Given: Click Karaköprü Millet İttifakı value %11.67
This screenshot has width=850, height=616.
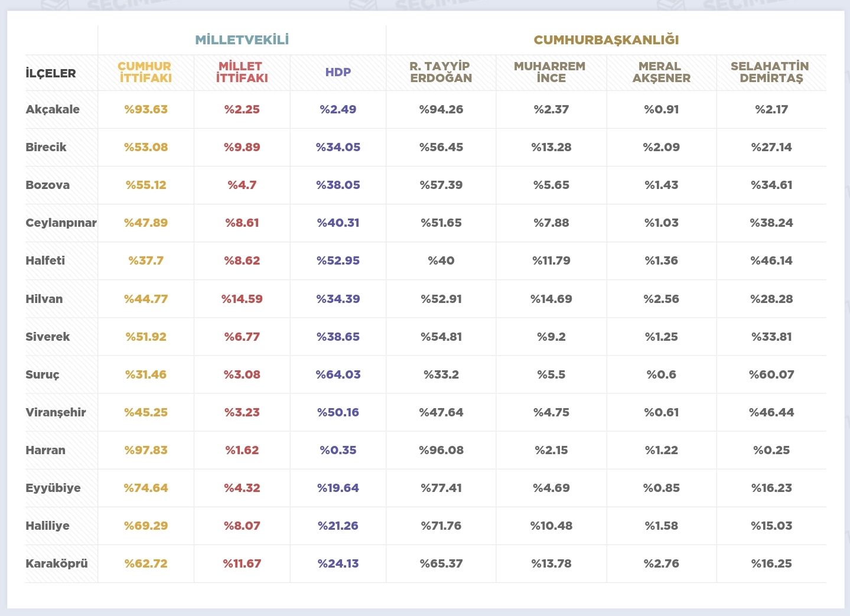Looking at the screenshot, I should (242, 563).
